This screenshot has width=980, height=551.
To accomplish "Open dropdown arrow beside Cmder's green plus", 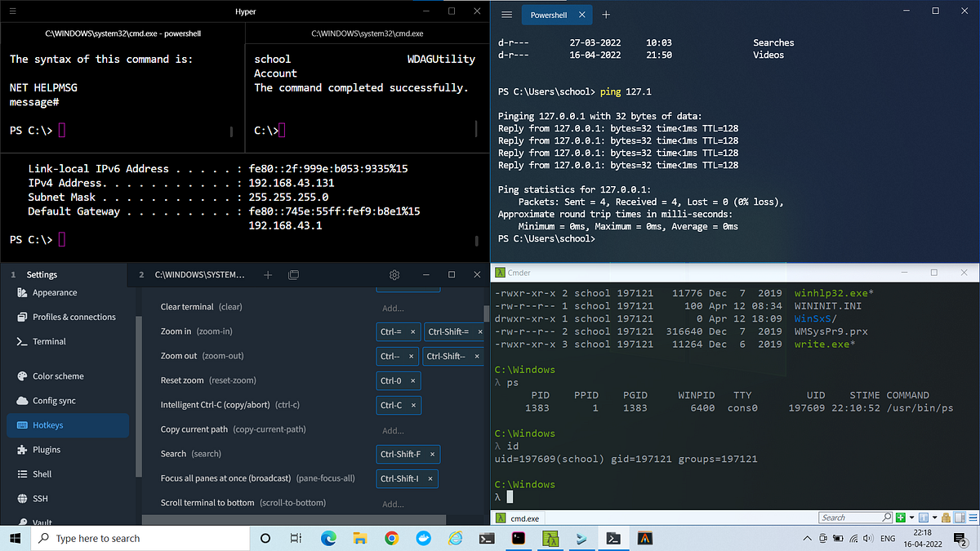I will [911, 517].
